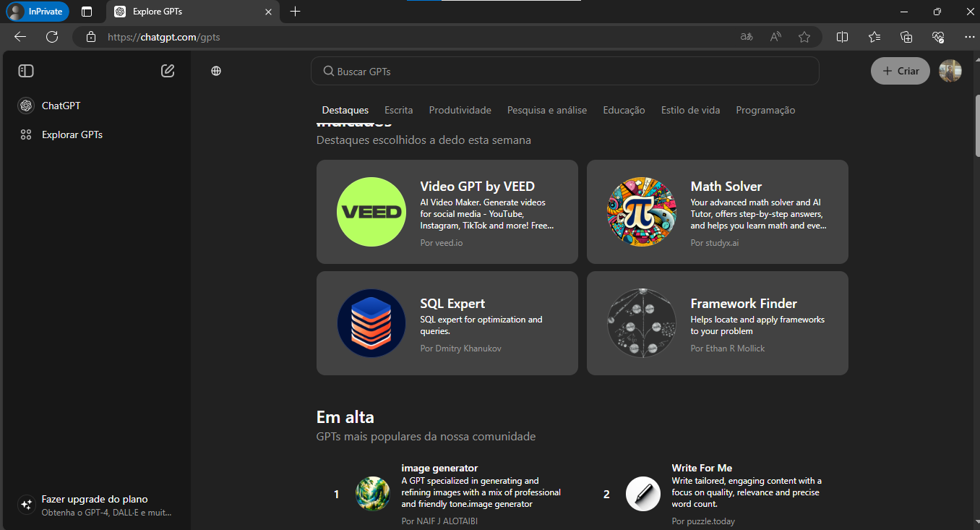
Task: Click 'Por puzzle.today' author text
Action: click(703, 521)
